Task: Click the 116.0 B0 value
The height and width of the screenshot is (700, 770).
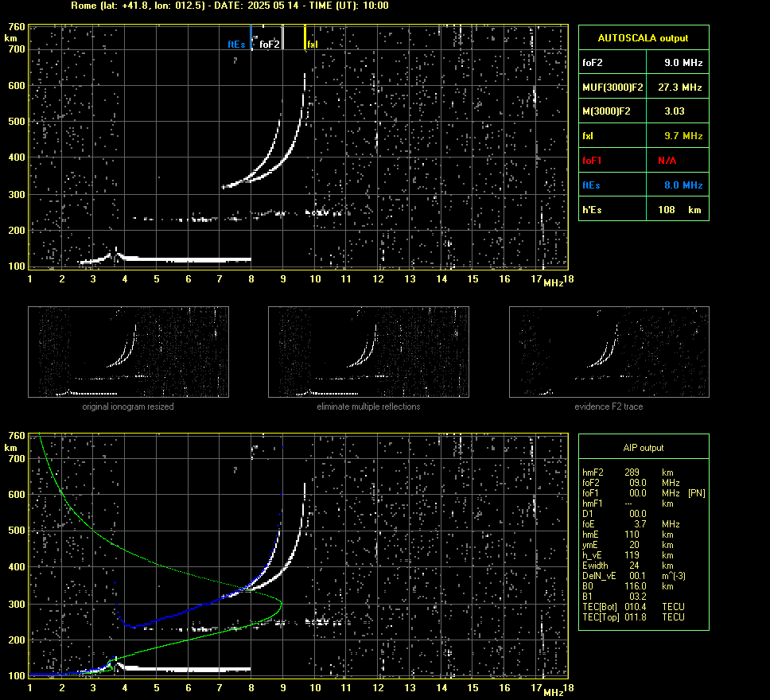Action: 636,586
